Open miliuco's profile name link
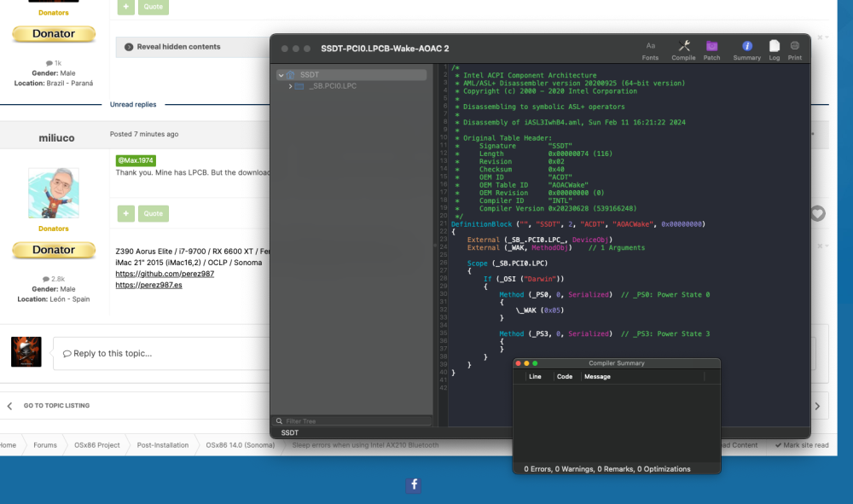The width and height of the screenshot is (853, 504). pos(56,138)
